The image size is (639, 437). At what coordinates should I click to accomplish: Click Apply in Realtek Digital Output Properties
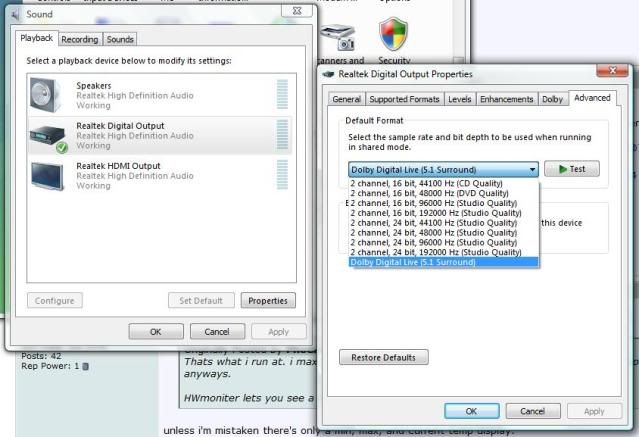point(594,411)
